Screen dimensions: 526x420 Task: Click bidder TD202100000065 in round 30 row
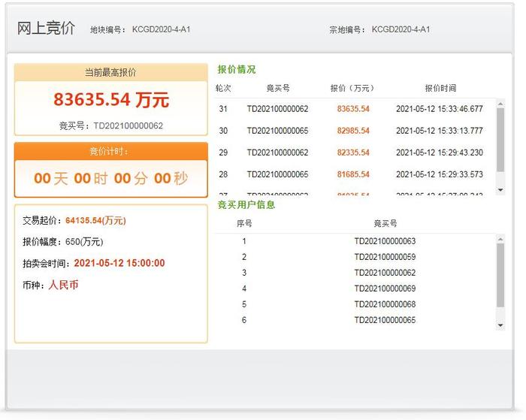[x=277, y=131]
